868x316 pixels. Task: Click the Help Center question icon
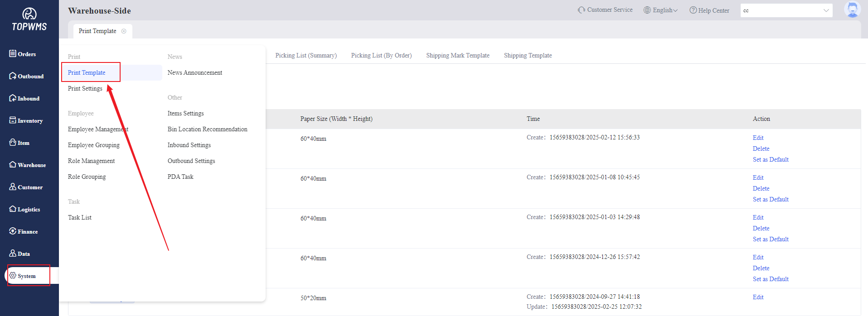(x=693, y=10)
